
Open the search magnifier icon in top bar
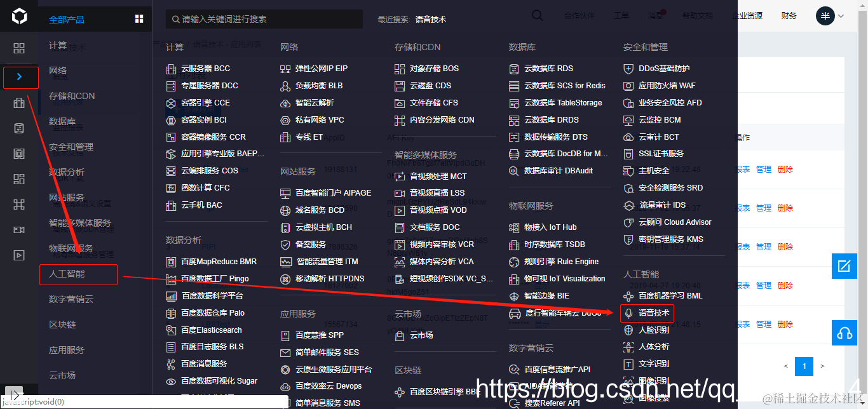click(537, 15)
